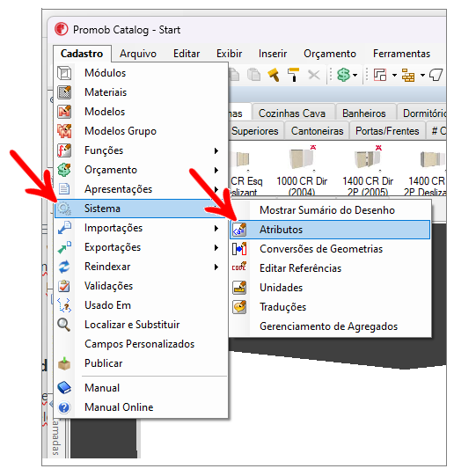Click the Materiais icon in Cadastro menu
454x476 pixels.
pos(64,92)
